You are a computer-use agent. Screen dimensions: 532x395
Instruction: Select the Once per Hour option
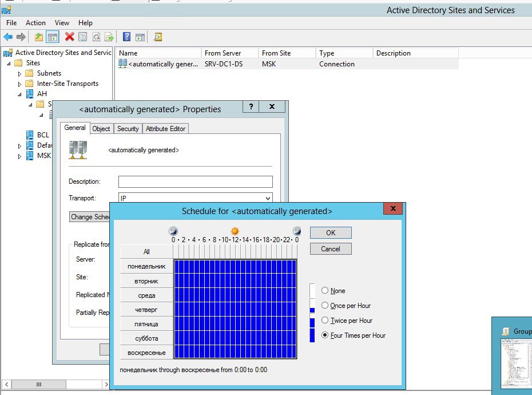pos(325,305)
